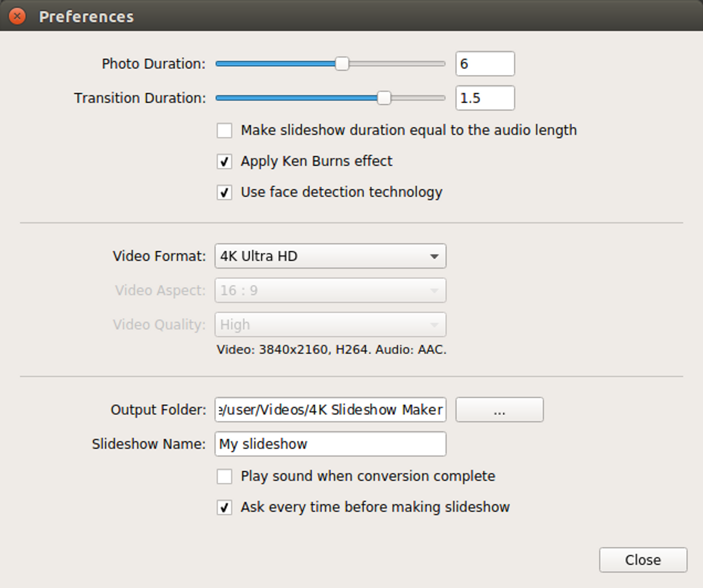Disable Use face detection technology
Viewport: 703px width, 588px height.
click(224, 192)
